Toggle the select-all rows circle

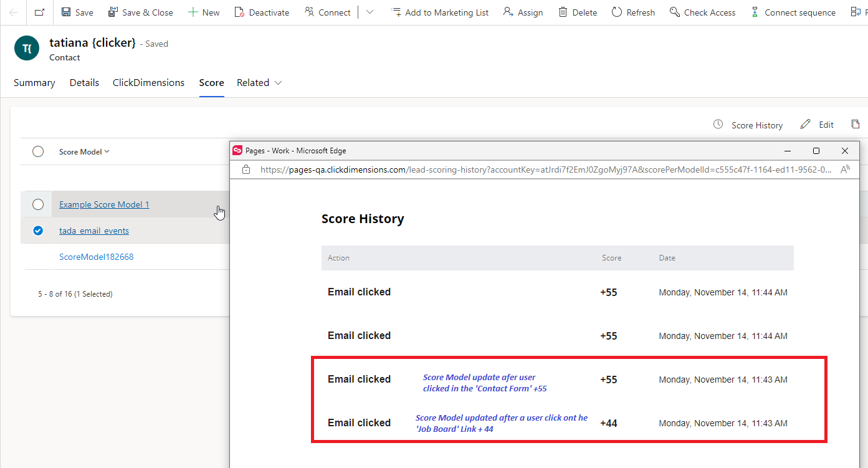[x=38, y=151]
